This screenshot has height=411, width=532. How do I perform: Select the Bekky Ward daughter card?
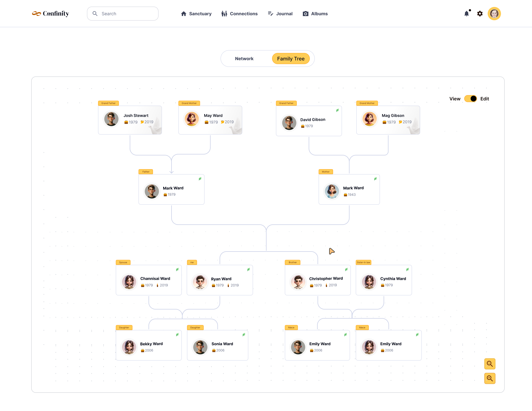coord(149,345)
